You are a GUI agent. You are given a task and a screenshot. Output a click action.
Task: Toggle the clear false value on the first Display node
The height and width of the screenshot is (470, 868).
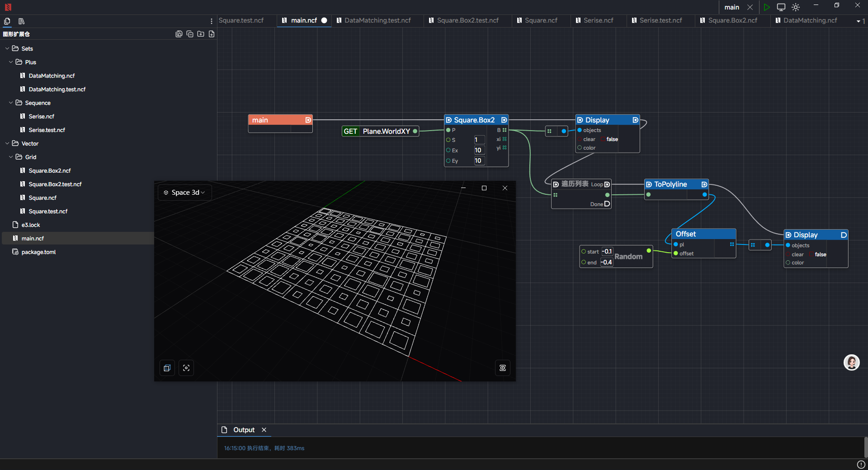coord(612,139)
